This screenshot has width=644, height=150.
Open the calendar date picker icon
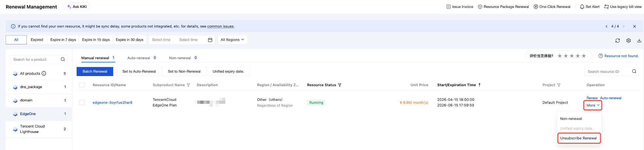[x=210, y=40]
